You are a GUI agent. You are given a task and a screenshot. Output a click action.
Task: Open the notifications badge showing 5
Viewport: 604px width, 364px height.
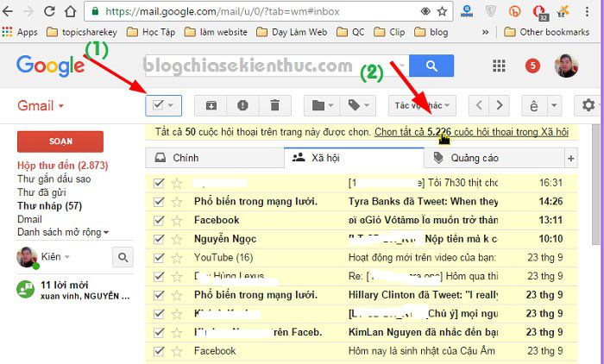(x=532, y=66)
